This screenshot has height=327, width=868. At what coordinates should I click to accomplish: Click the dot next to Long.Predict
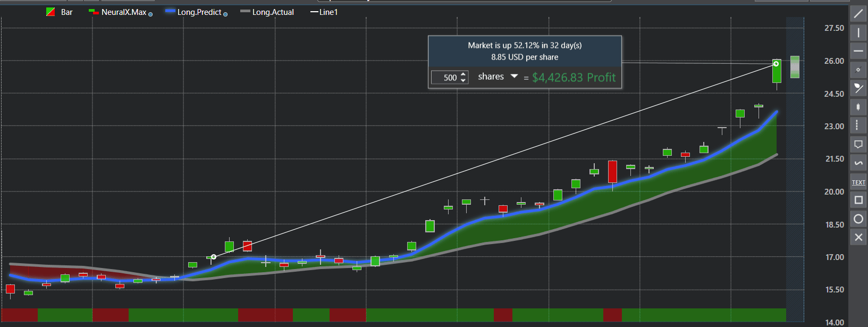tap(225, 14)
